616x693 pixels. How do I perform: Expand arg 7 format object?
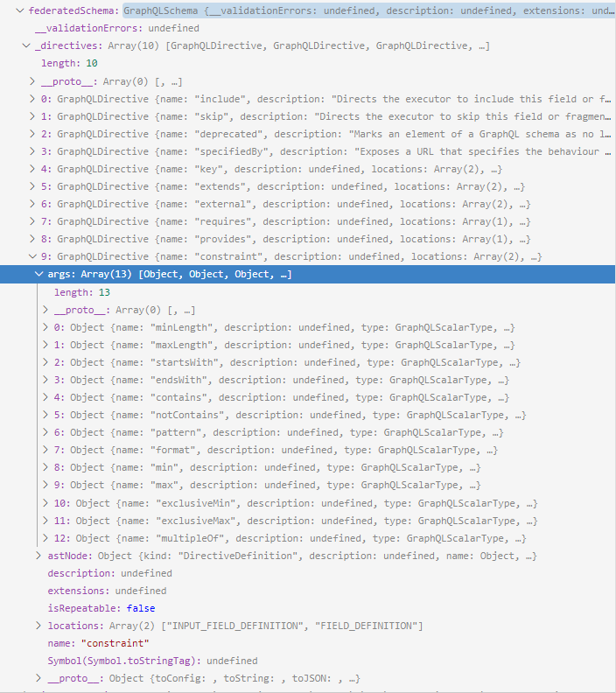tap(45, 450)
